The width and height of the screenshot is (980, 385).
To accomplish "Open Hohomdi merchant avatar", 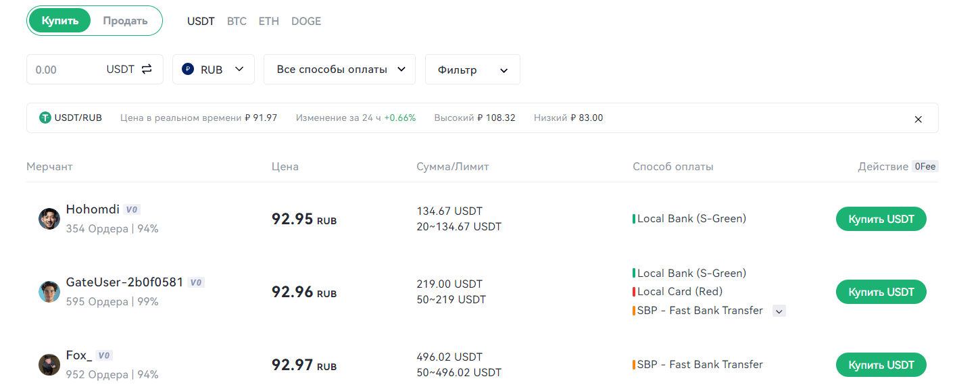I will coord(49,219).
